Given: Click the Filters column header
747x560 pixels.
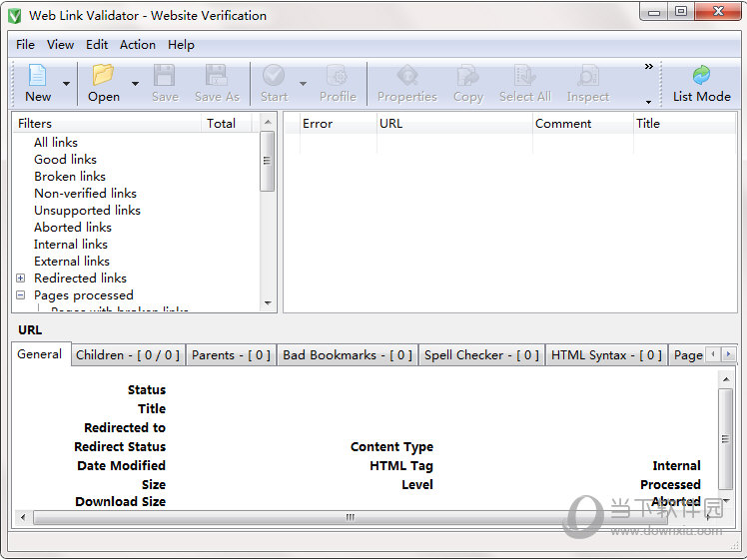Looking at the screenshot, I should point(107,124).
